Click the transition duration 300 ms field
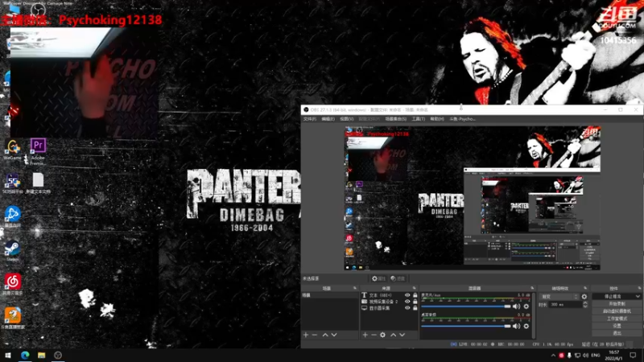The height and width of the screenshot is (362, 644). (566, 305)
